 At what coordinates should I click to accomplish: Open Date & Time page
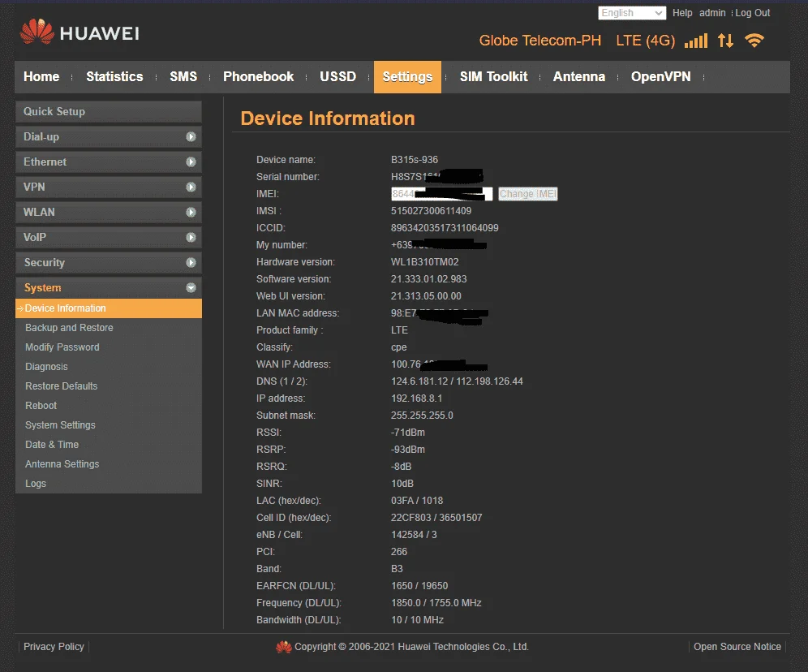coord(52,445)
